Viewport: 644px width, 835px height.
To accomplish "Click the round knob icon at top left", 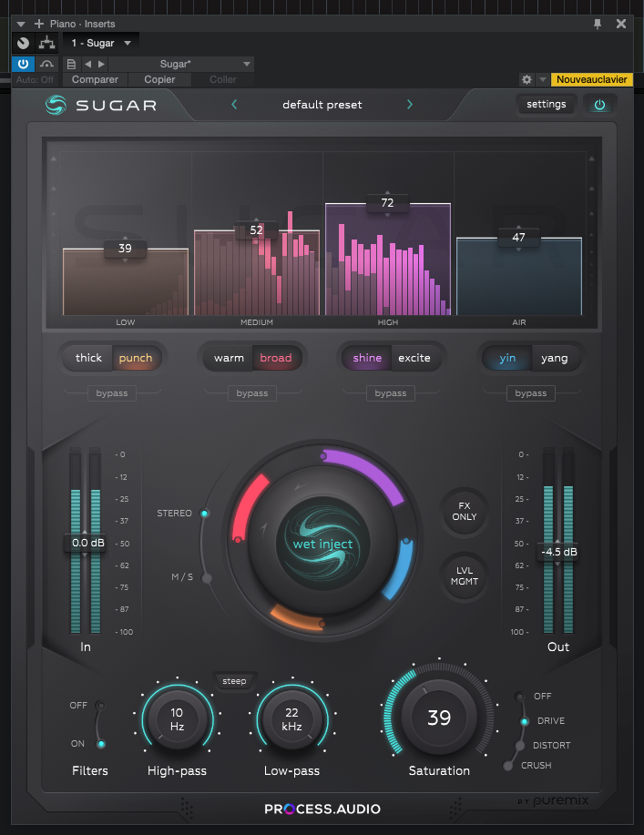I will click(x=23, y=43).
